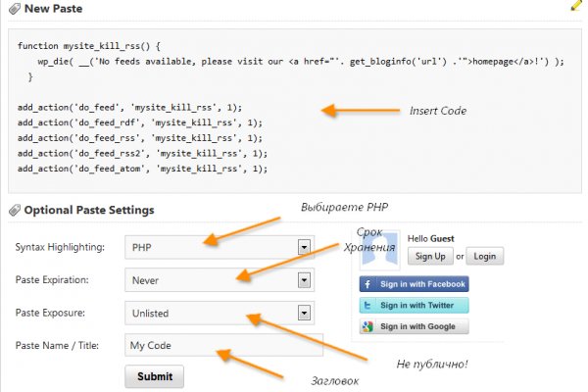
Task: Focus the Paste Name / Title field
Action: (223, 345)
